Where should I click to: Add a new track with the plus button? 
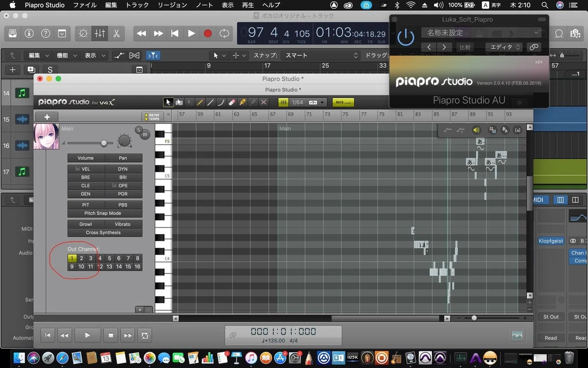click(x=47, y=117)
